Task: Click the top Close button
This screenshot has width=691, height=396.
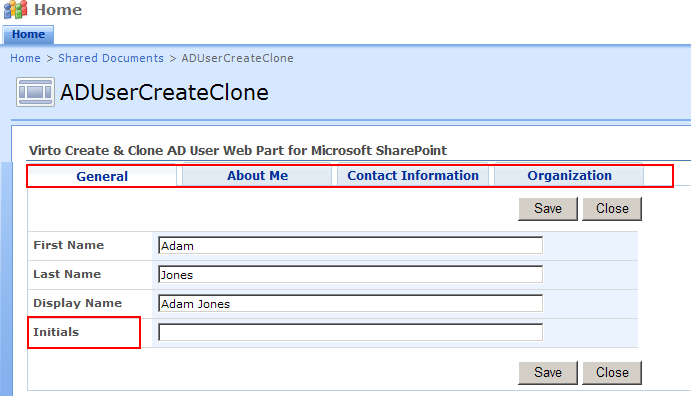Action: pyautogui.click(x=612, y=209)
